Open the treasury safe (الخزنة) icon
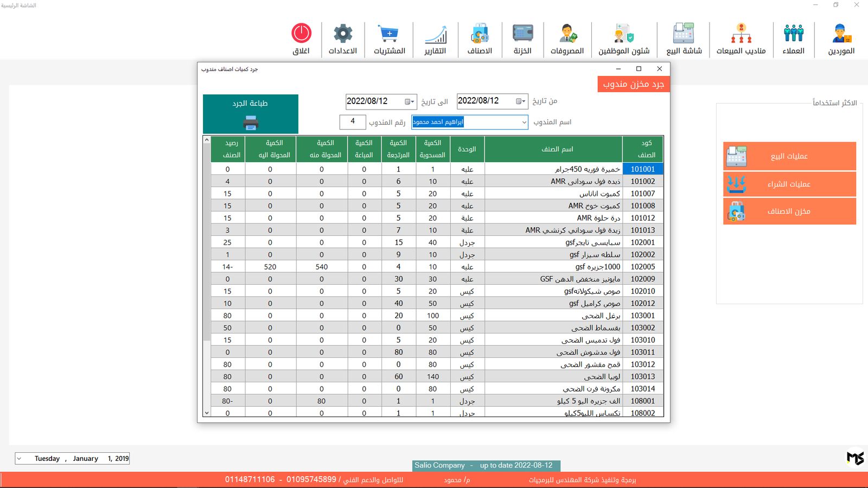 (522, 34)
